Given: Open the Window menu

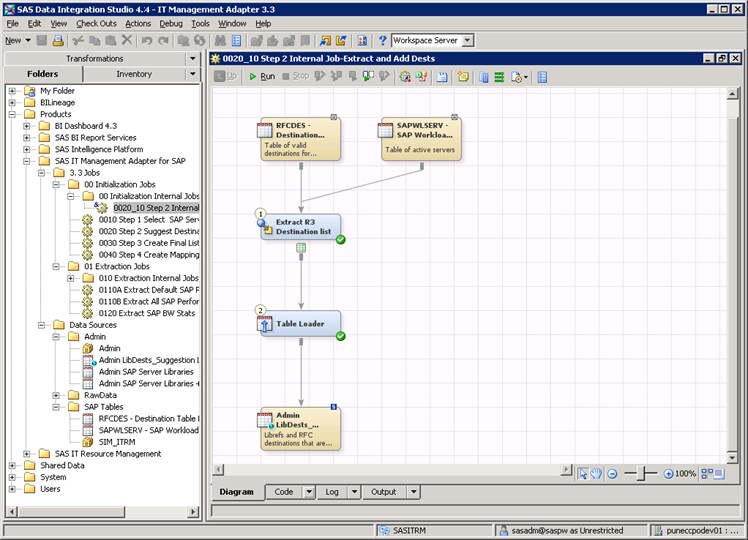Looking at the screenshot, I should point(232,23).
